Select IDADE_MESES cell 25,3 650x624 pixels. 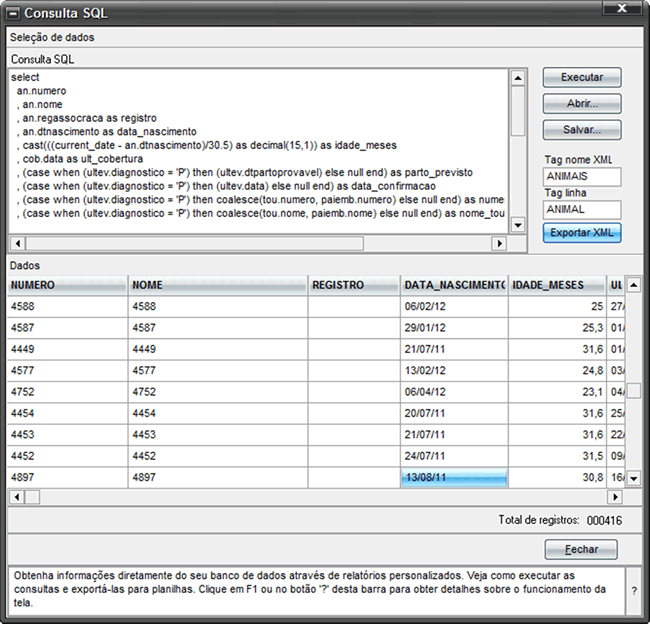point(557,328)
